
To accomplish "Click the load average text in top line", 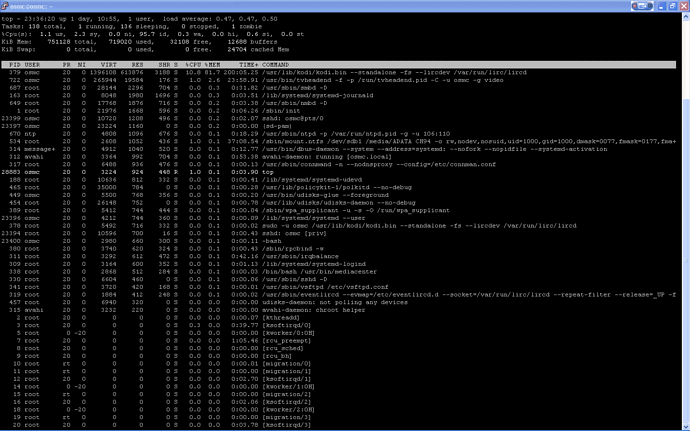I will [220, 19].
